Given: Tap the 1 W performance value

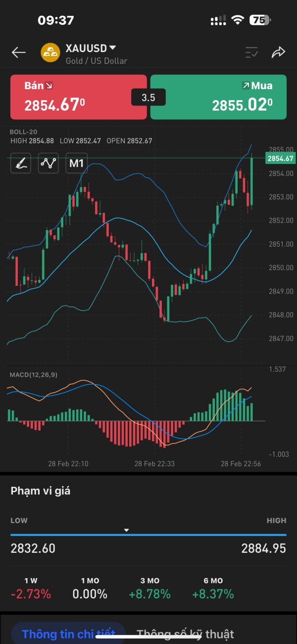Looking at the screenshot, I should point(31,594).
